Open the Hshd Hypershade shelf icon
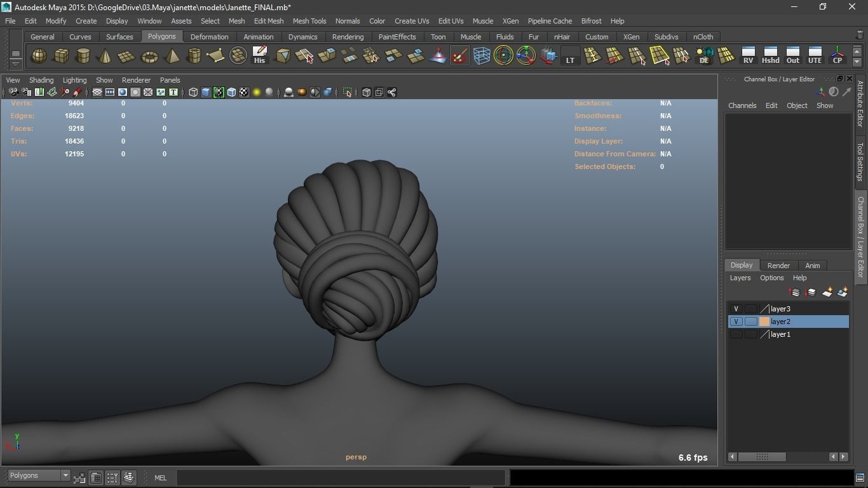Image resolution: width=868 pixels, height=488 pixels. (771, 56)
